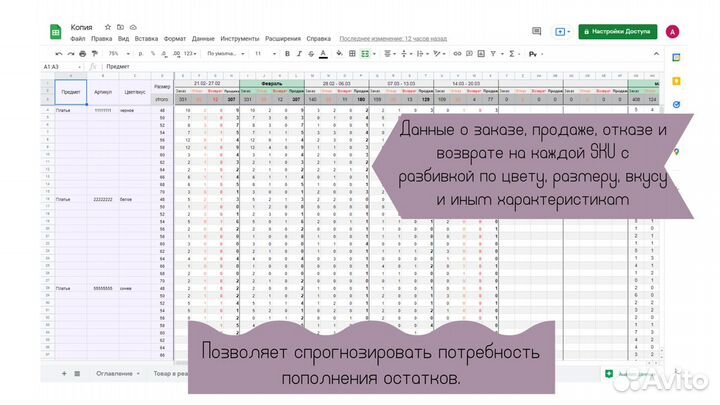The height and width of the screenshot is (405, 720).
Task: Check the cloud save status icon
Action: click(133, 27)
